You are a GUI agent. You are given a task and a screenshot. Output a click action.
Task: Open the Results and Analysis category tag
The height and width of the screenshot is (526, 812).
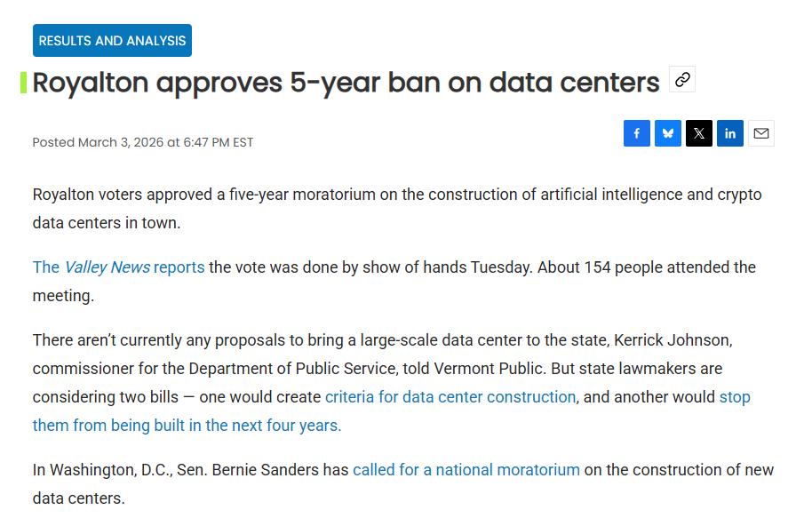[x=112, y=41]
